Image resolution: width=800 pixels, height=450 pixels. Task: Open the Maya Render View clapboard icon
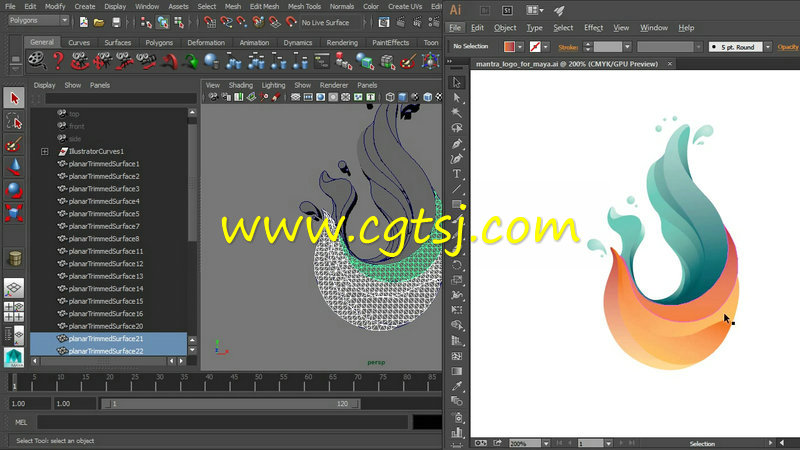384,22
